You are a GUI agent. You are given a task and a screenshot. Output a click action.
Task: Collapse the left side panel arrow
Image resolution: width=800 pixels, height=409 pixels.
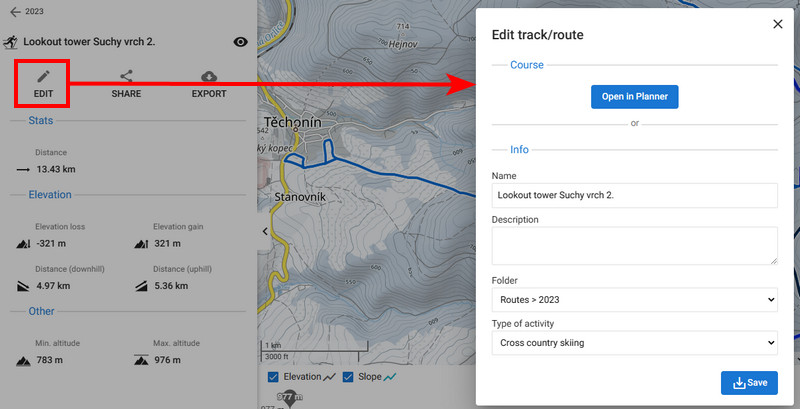point(264,231)
